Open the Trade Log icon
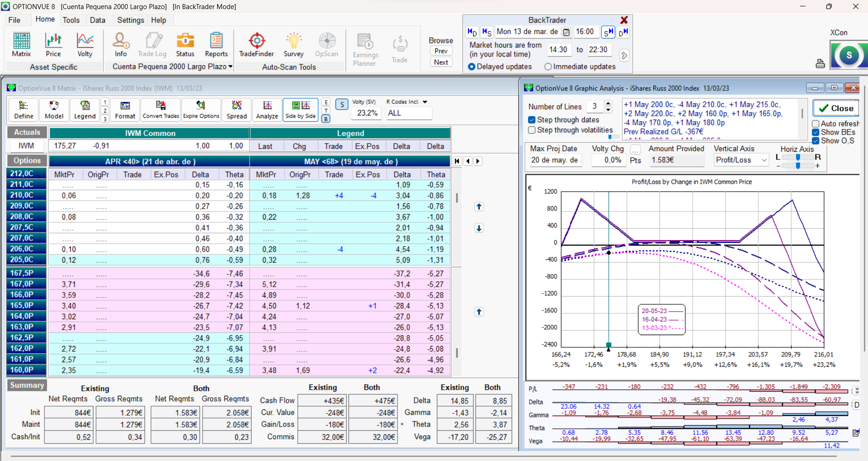Screen dimensions: 868x461 click(x=152, y=45)
